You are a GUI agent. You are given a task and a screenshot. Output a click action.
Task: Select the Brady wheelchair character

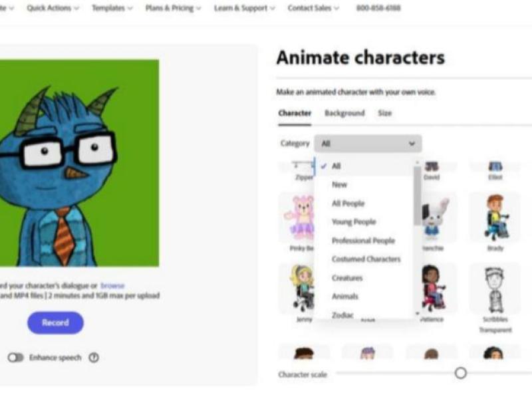(495, 217)
